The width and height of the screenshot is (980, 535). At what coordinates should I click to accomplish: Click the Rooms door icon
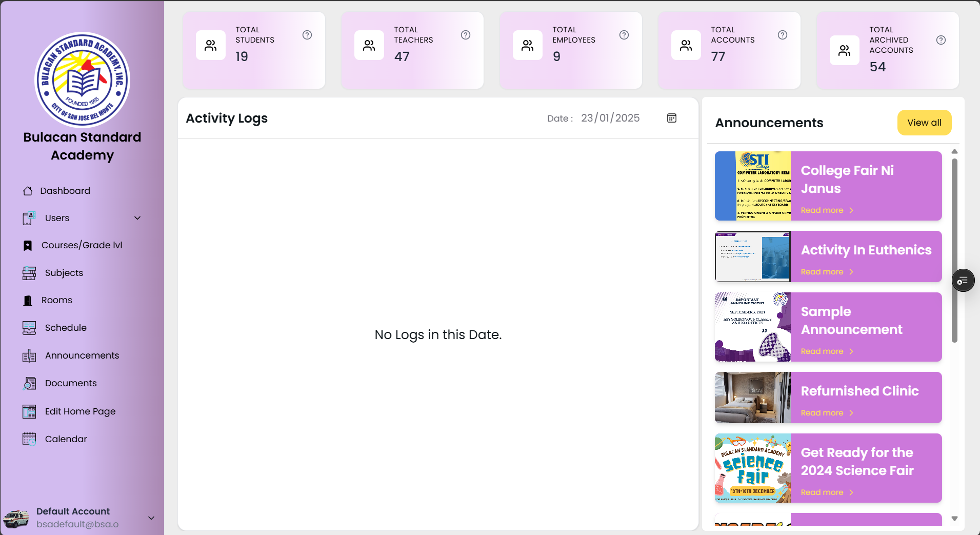(28, 301)
